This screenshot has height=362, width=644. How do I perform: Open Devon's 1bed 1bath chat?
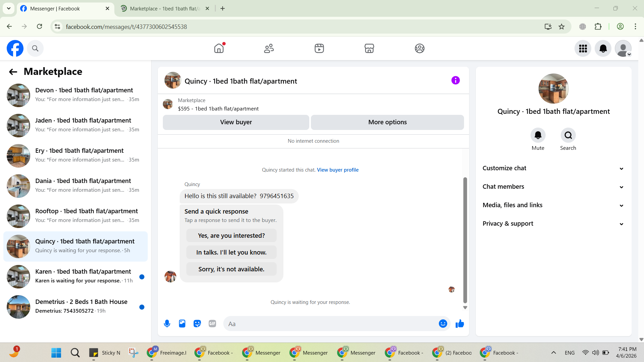pos(76,95)
